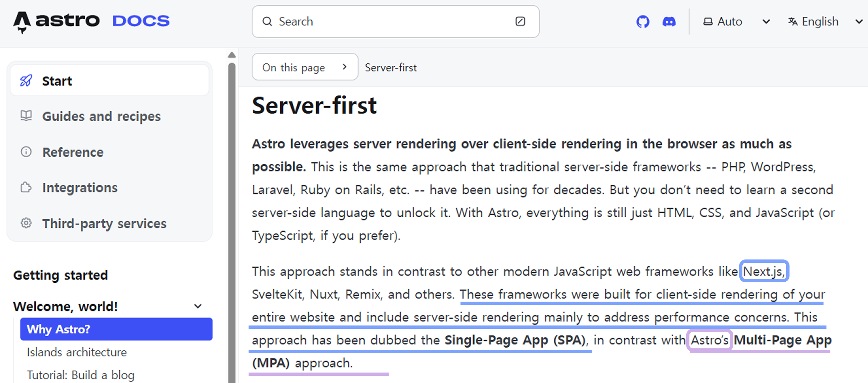
Task: Click the Reference info icon
Action: 26,152
